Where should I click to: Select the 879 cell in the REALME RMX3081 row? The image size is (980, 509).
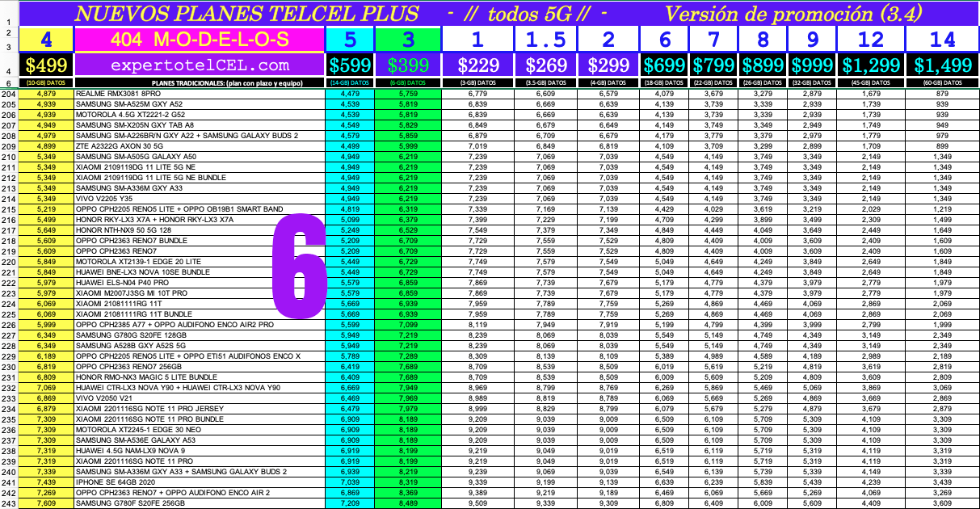coord(942,94)
